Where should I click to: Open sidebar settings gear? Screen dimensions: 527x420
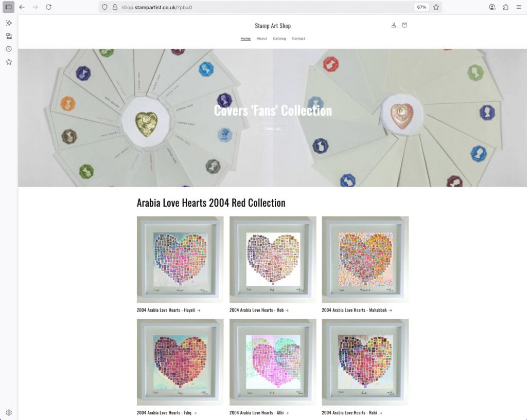[9, 413]
